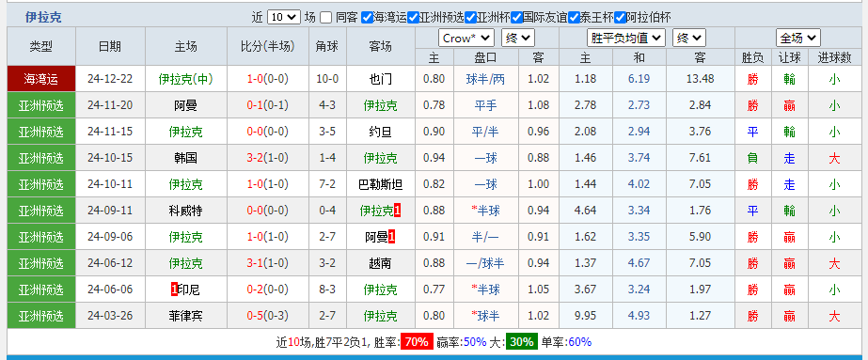Uncheck the 海湾运 filter checkbox
This screenshot has height=360, width=868.
tap(367, 17)
